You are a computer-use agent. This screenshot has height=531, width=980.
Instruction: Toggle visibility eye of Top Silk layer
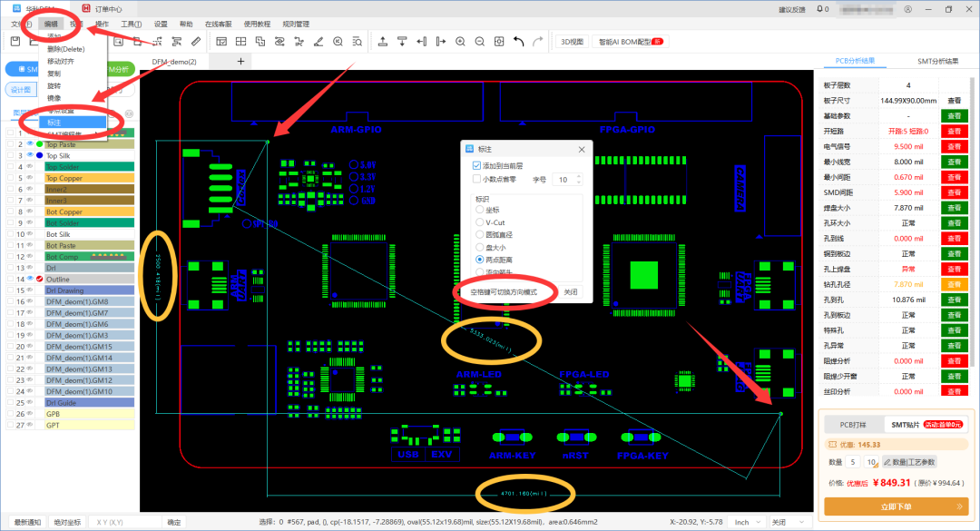coord(29,155)
